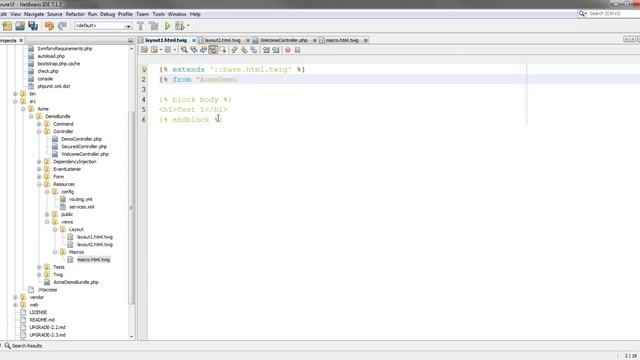This screenshot has height=360, width=640.
Task: Click the lightbulb hint on line 1
Action: tap(144, 69)
